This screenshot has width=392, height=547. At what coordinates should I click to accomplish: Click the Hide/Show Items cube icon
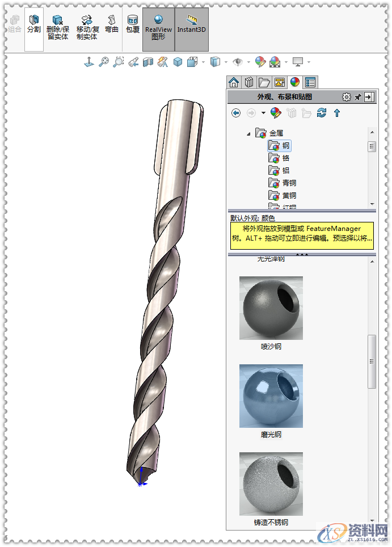pyautogui.click(x=215, y=62)
